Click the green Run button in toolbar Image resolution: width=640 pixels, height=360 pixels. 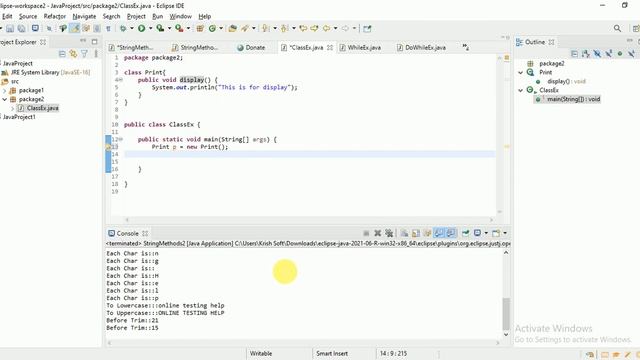point(142,29)
